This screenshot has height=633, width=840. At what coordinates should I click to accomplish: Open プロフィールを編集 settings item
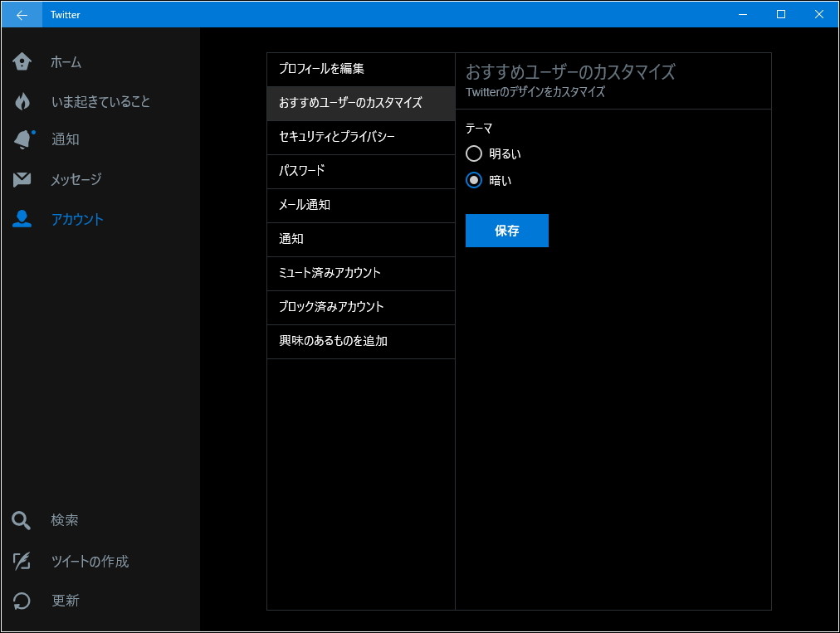click(x=361, y=69)
